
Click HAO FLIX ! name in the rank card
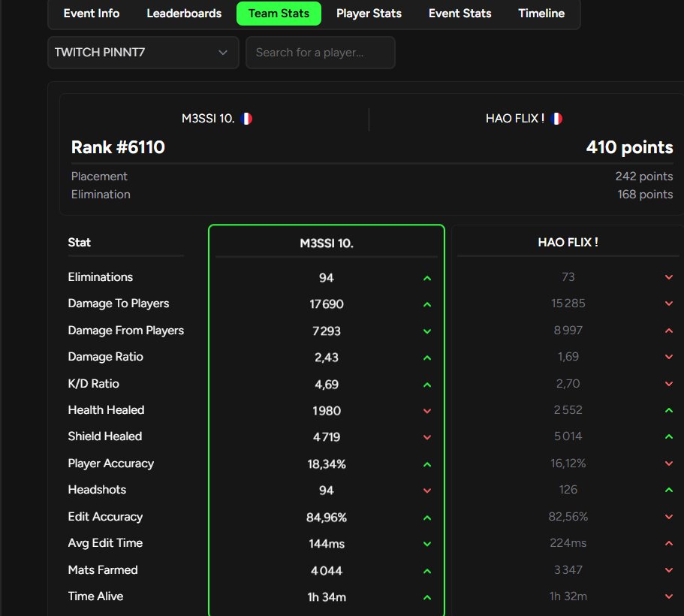515,119
